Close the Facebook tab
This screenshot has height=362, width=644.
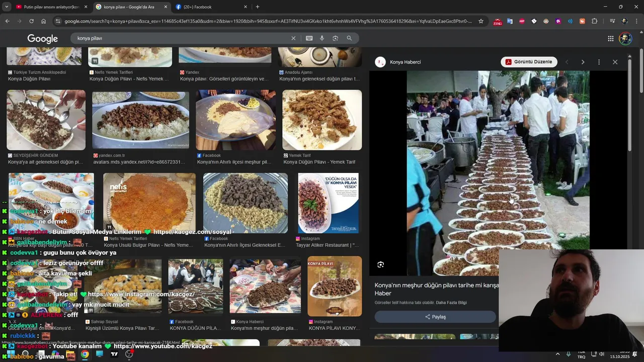246,7
